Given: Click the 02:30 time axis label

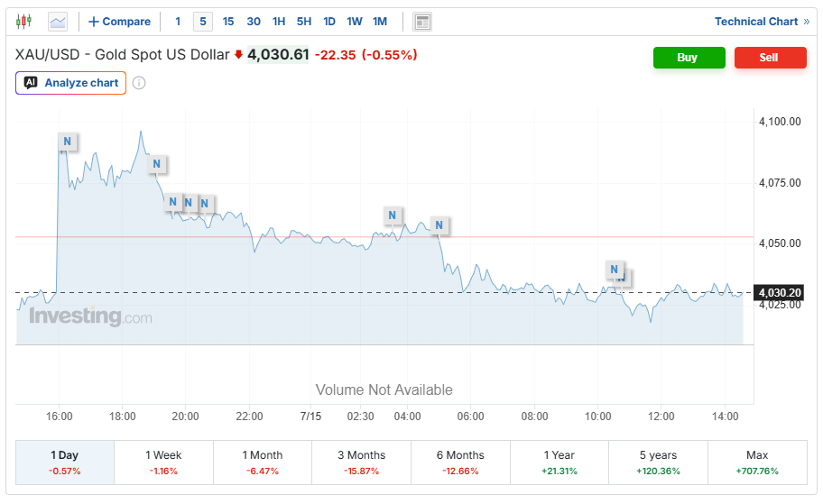Looking at the screenshot, I should [x=361, y=417].
